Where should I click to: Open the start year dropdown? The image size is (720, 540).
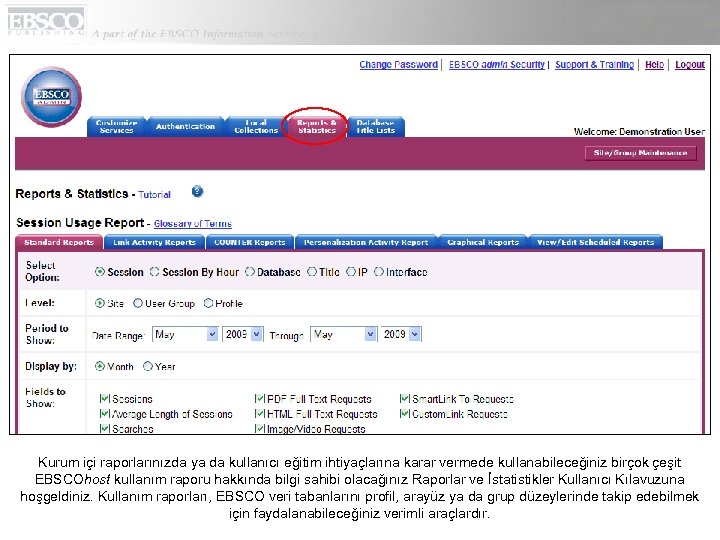tap(242, 334)
